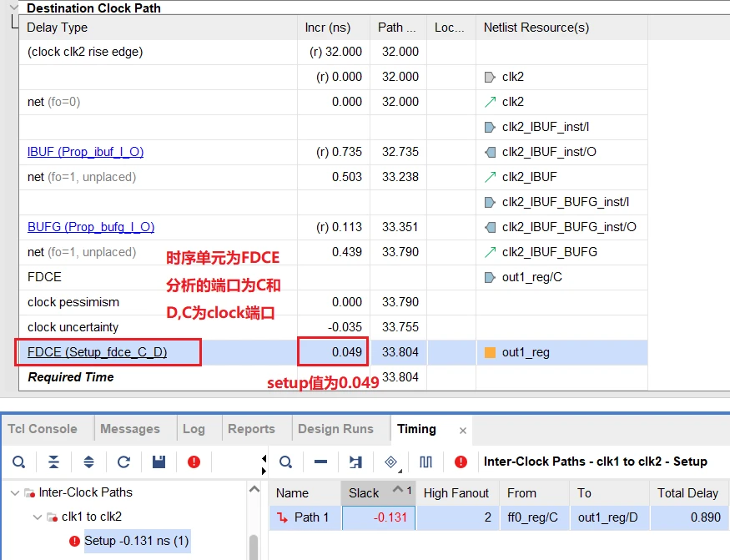Click the minus collapse icon in the path toolbar
The height and width of the screenshot is (560, 730).
[320, 462]
